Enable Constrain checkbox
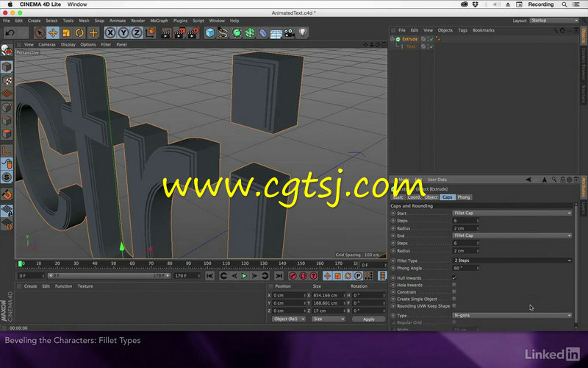This screenshot has width=588, height=368. pyautogui.click(x=454, y=291)
